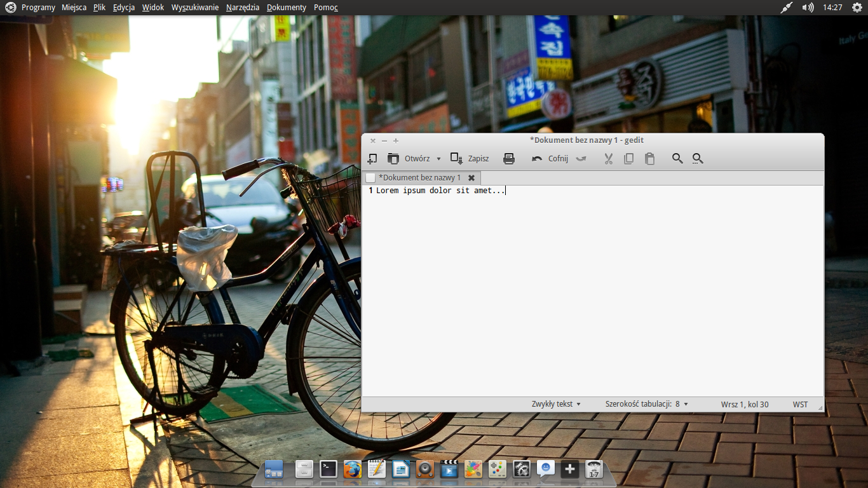Open the notepad pencil text editor dock icon
This screenshot has width=868, height=488.
coord(377,470)
